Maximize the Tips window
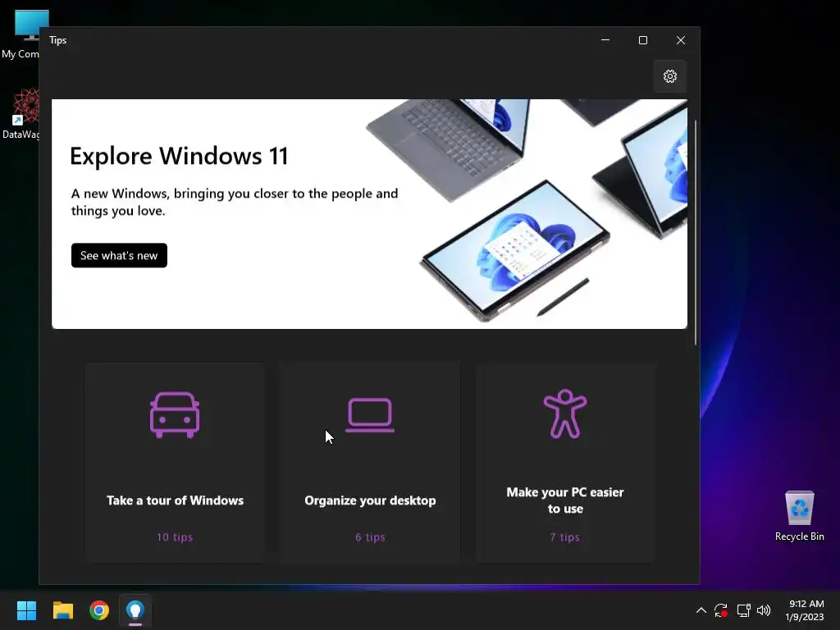Image resolution: width=840 pixels, height=630 pixels. pos(643,40)
